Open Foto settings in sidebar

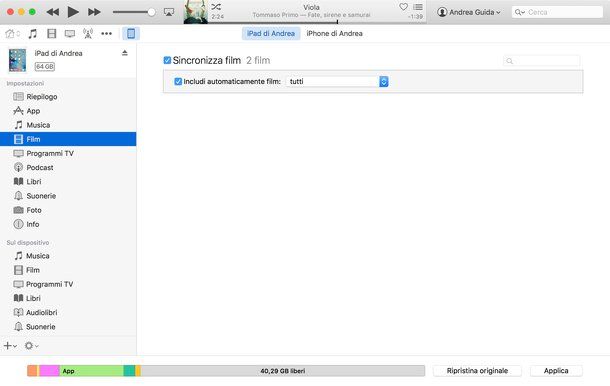pos(68,210)
